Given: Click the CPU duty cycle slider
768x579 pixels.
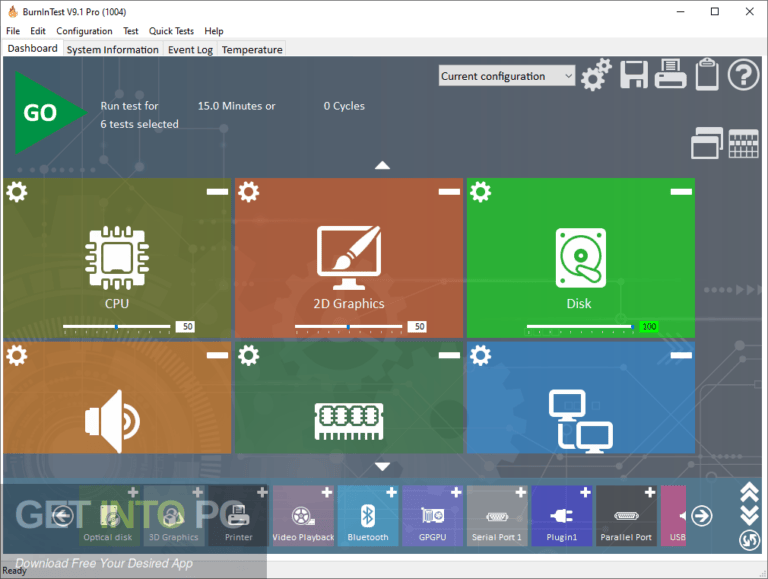Looking at the screenshot, I should [117, 326].
